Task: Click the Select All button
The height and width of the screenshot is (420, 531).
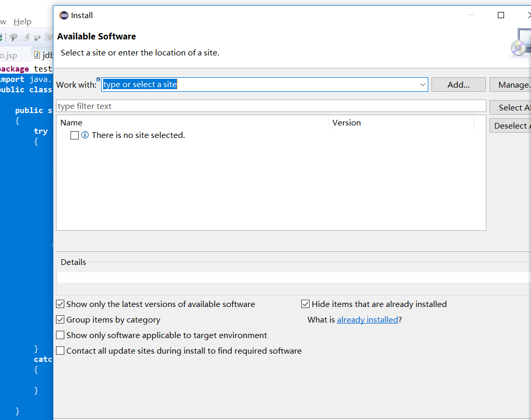Action: pyautogui.click(x=511, y=107)
